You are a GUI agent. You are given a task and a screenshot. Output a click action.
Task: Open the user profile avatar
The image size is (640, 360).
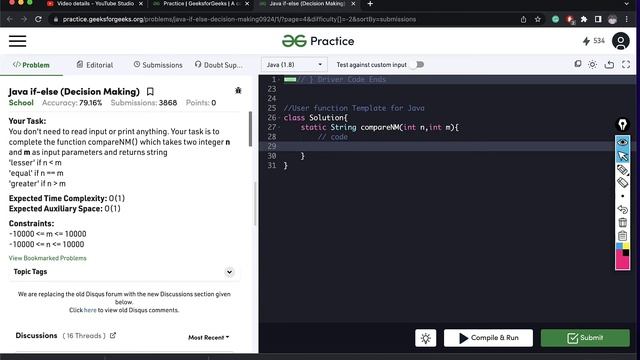pyautogui.click(x=620, y=41)
